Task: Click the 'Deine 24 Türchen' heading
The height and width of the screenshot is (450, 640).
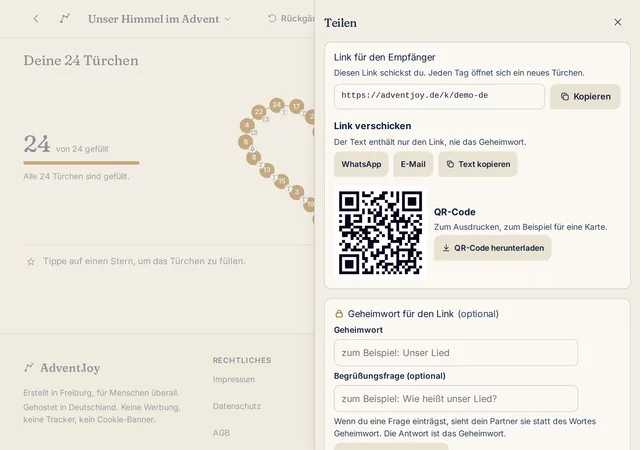Action: tap(81, 60)
